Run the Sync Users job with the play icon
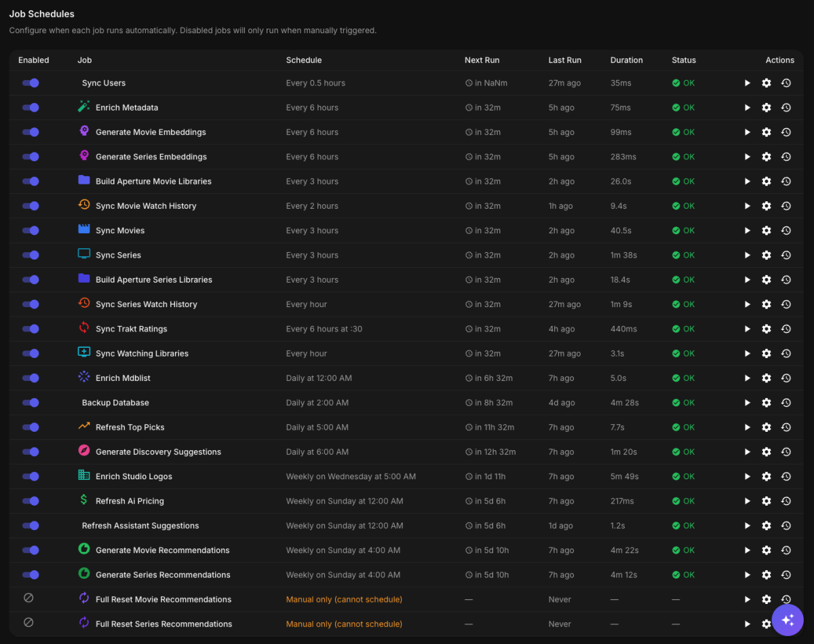The height and width of the screenshot is (644, 814). (x=747, y=83)
